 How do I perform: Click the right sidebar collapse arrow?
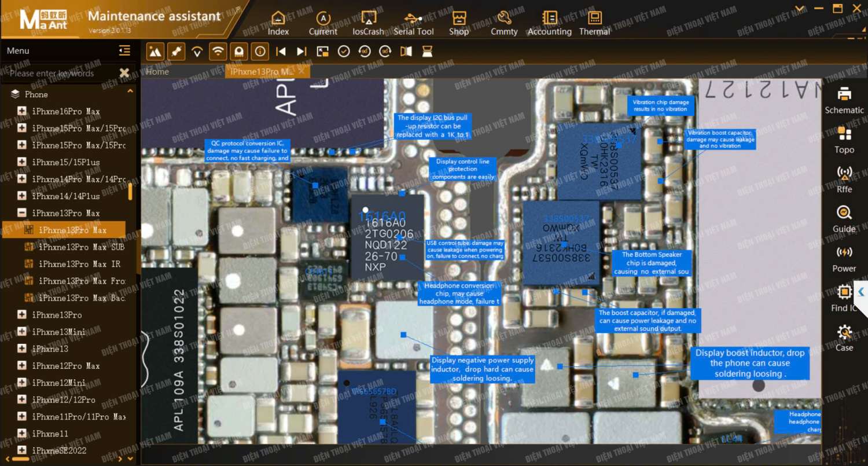coord(861,292)
